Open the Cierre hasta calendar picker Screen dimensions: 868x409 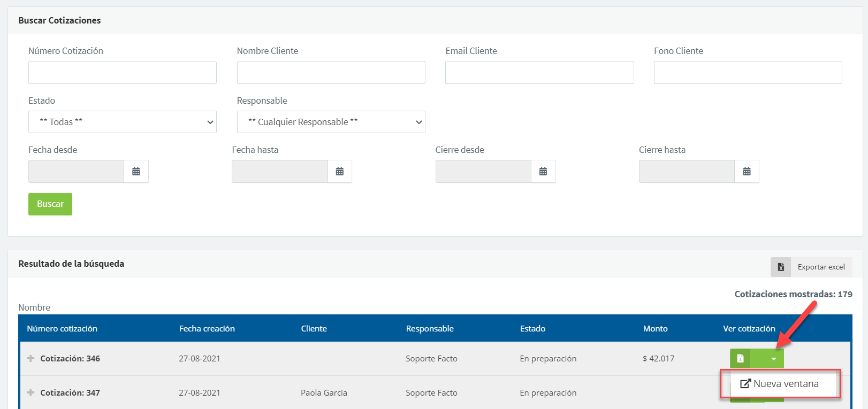point(747,172)
